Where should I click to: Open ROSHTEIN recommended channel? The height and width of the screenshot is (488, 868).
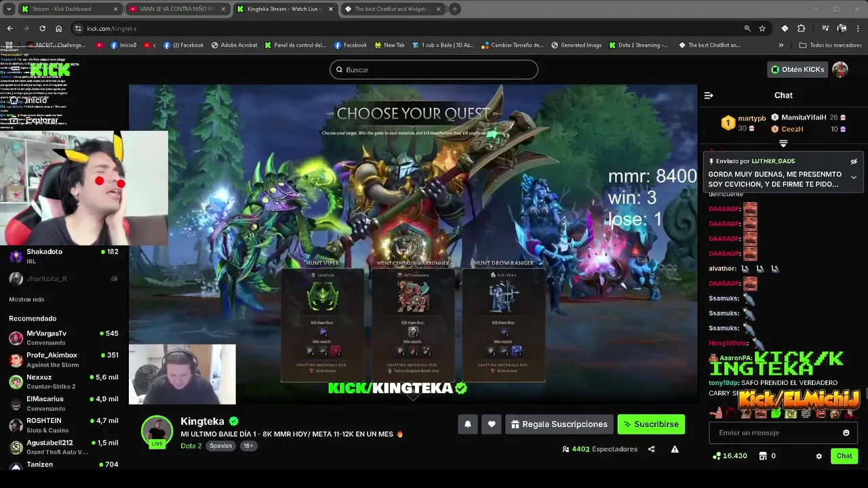[64, 426]
